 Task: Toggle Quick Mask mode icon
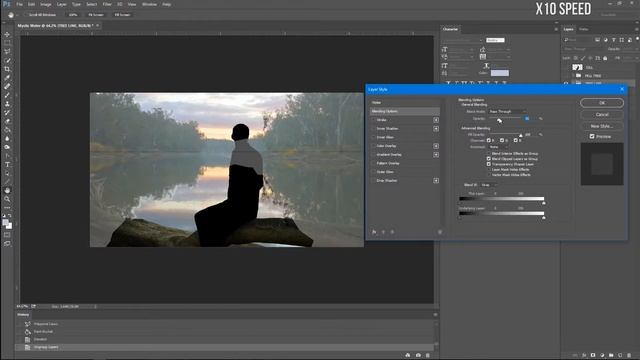(x=7, y=235)
